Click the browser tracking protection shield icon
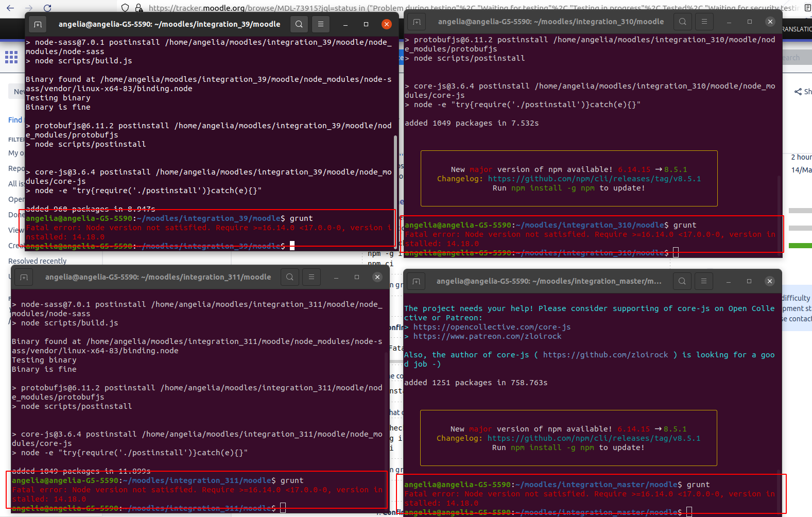The width and height of the screenshot is (812, 517). [x=125, y=8]
